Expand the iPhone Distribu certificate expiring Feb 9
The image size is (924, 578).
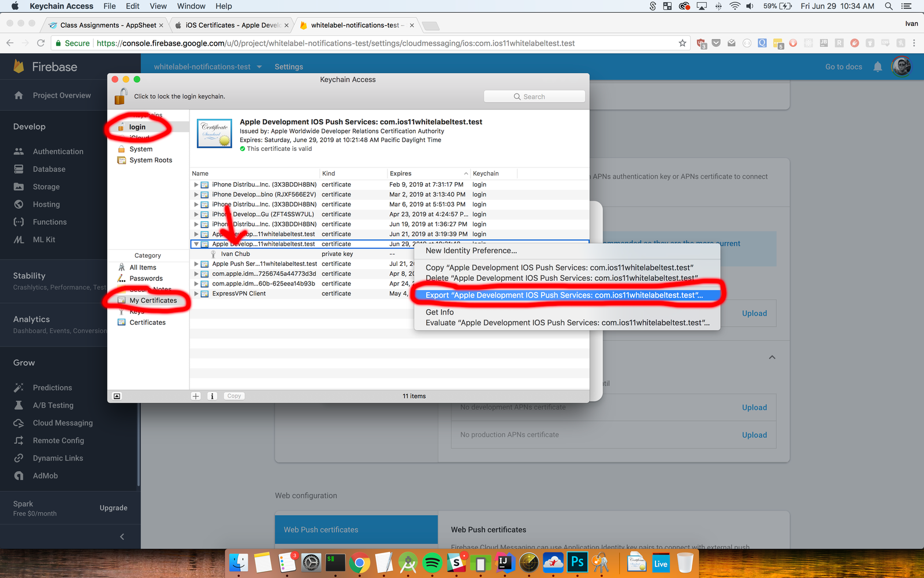(196, 185)
